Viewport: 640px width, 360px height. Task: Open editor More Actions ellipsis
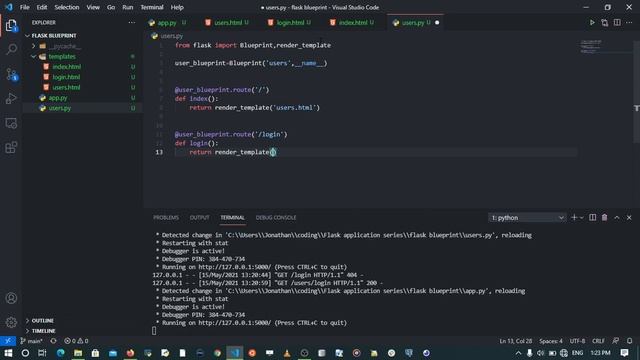click(629, 22)
